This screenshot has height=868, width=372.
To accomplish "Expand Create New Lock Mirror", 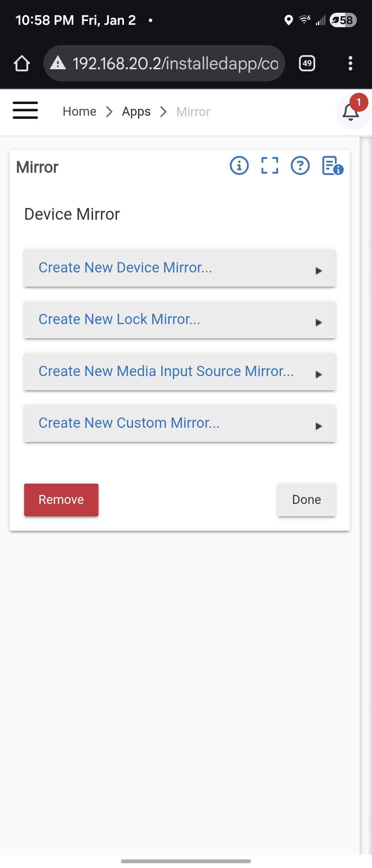I will pos(179,320).
